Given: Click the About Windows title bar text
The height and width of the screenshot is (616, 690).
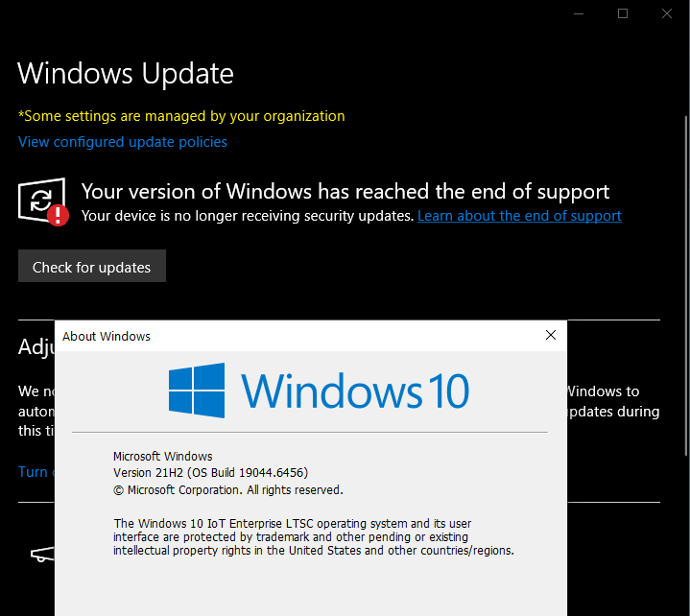Looking at the screenshot, I should click(107, 336).
